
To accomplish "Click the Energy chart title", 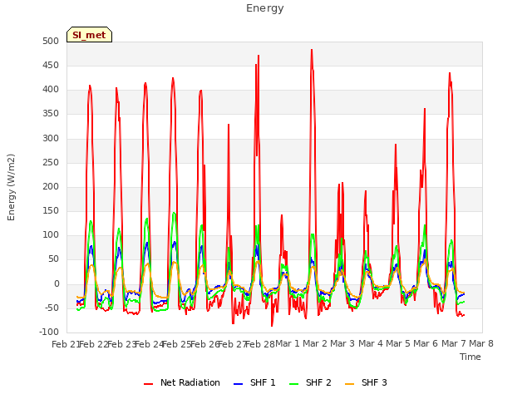I will [x=264, y=8].
